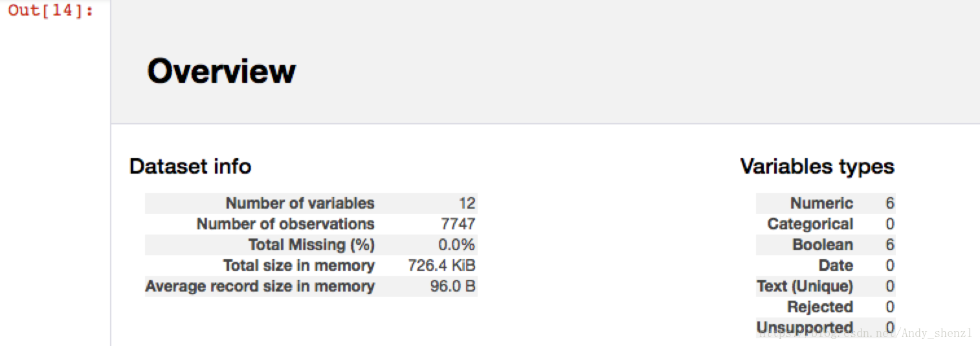Select Average record size in memory label
980x346 pixels.
260,286
